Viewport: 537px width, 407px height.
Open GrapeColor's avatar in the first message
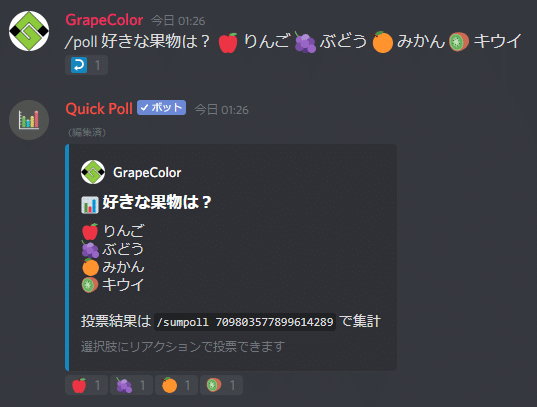tap(29, 31)
